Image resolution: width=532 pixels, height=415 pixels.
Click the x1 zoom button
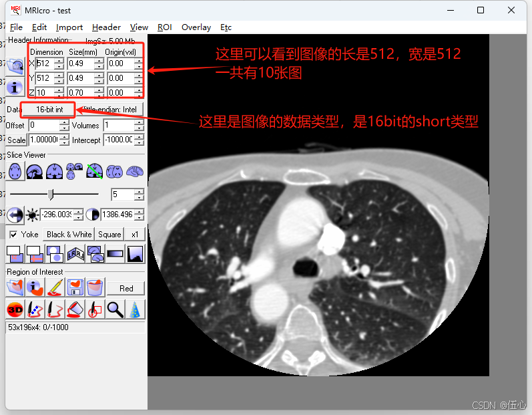click(135, 235)
